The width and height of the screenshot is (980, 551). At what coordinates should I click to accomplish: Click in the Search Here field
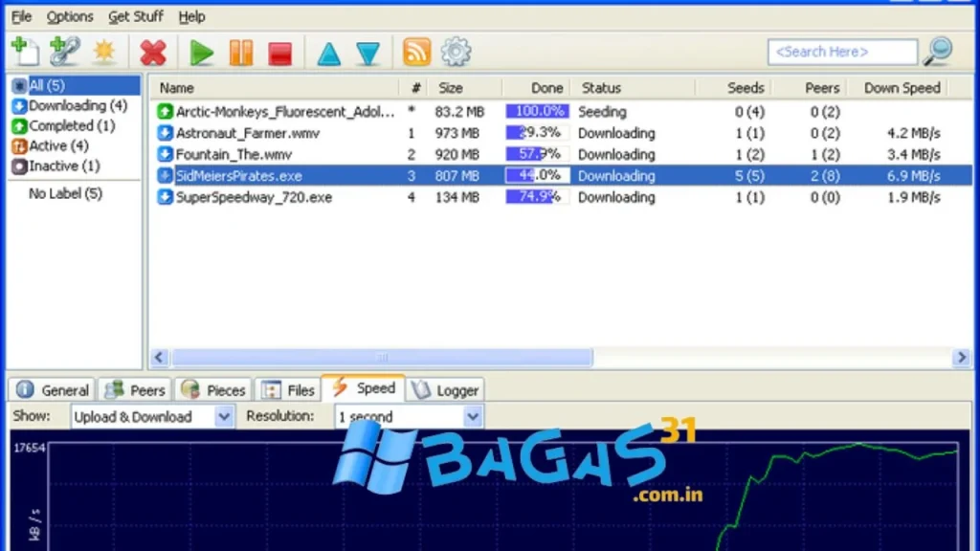tap(842, 52)
